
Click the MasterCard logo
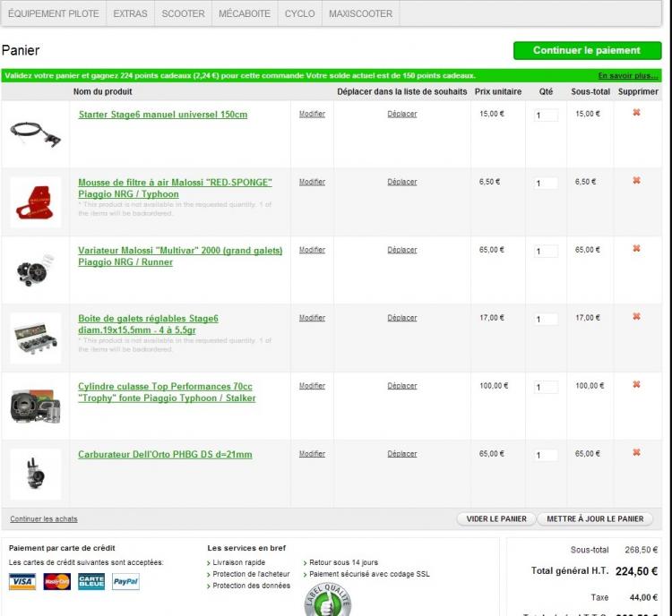(x=57, y=581)
